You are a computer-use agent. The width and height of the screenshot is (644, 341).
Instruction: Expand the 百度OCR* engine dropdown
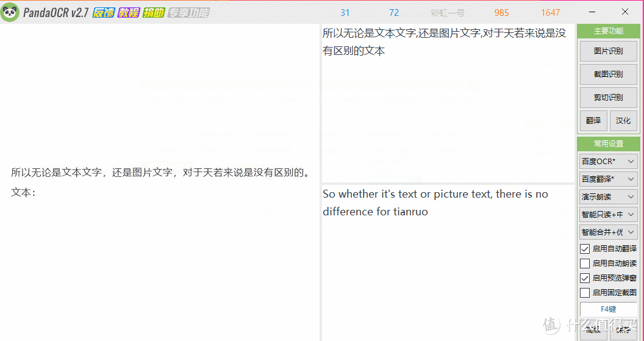pos(608,162)
